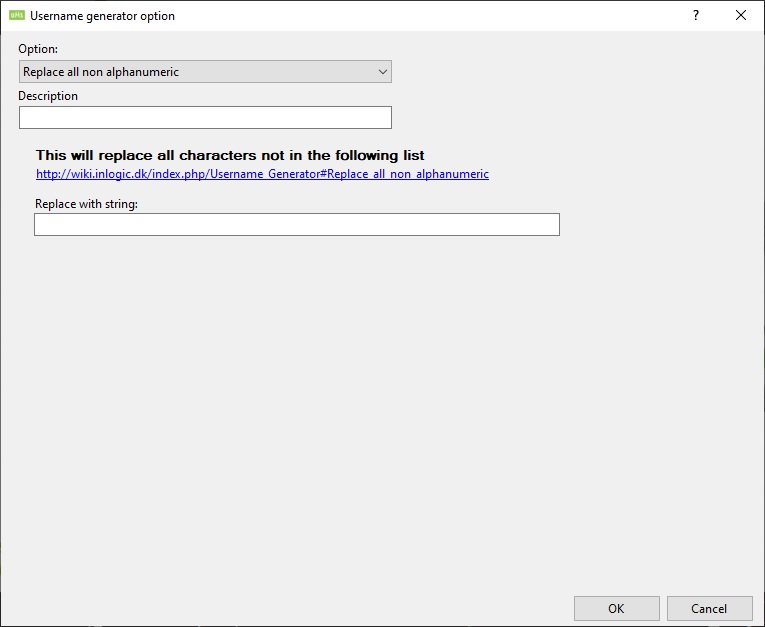The height and width of the screenshot is (627, 765).
Task: Click the right end of Description field
Action: 380,118
